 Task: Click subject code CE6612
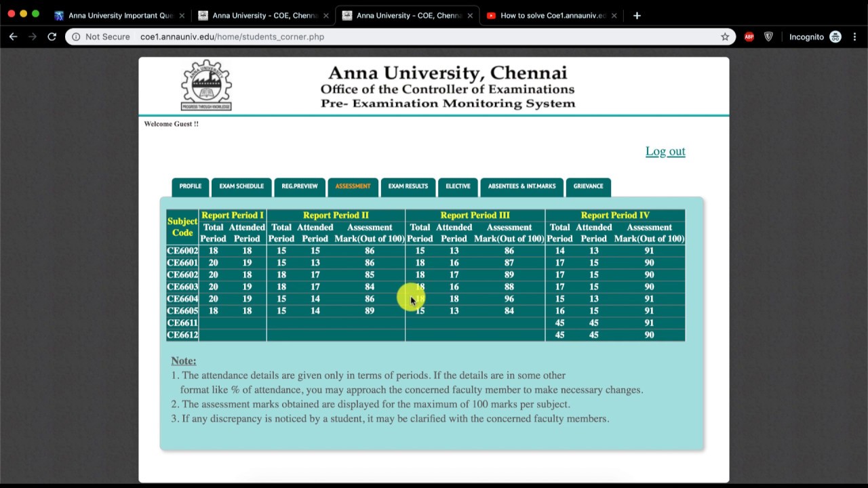(x=182, y=335)
